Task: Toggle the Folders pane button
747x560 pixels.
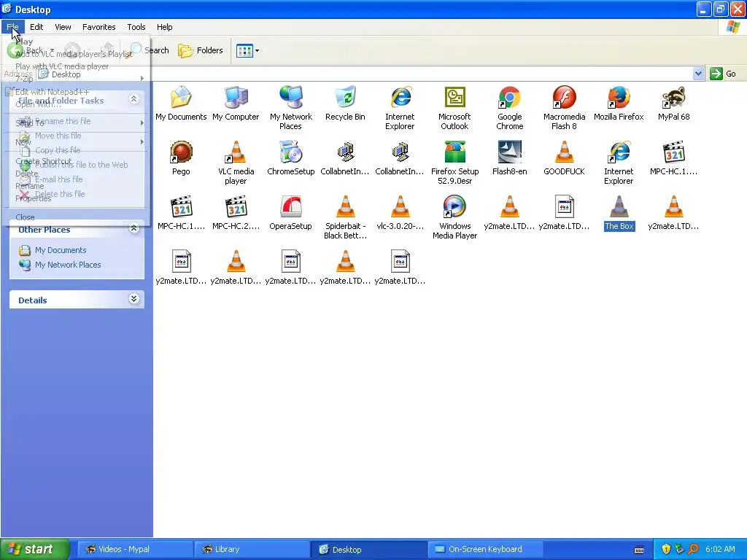Action: [x=201, y=50]
